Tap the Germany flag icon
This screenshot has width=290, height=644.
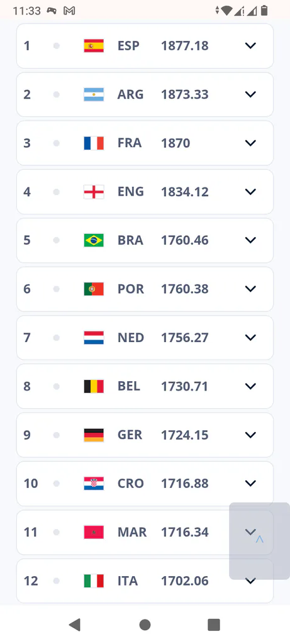pos(94,435)
